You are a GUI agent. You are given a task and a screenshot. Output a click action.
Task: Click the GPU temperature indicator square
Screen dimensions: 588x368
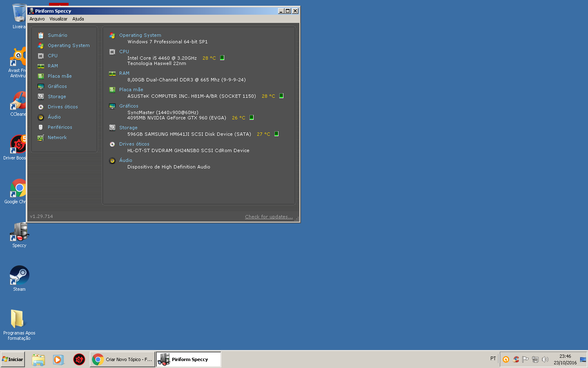[252, 117]
